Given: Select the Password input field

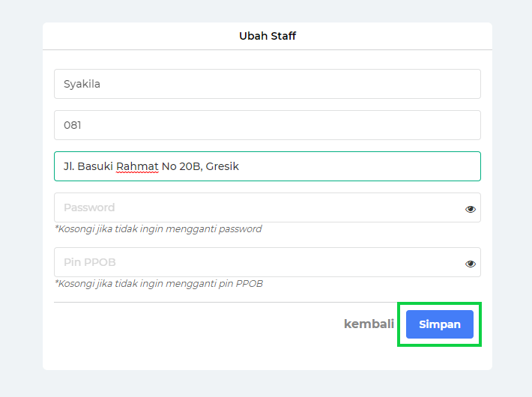Looking at the screenshot, I should pyautogui.click(x=267, y=207).
